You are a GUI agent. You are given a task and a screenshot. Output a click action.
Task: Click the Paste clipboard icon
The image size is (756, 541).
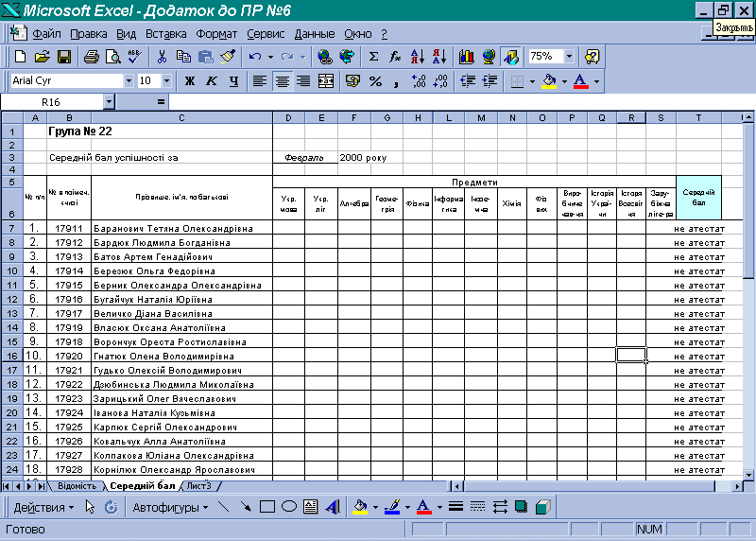click(x=206, y=57)
